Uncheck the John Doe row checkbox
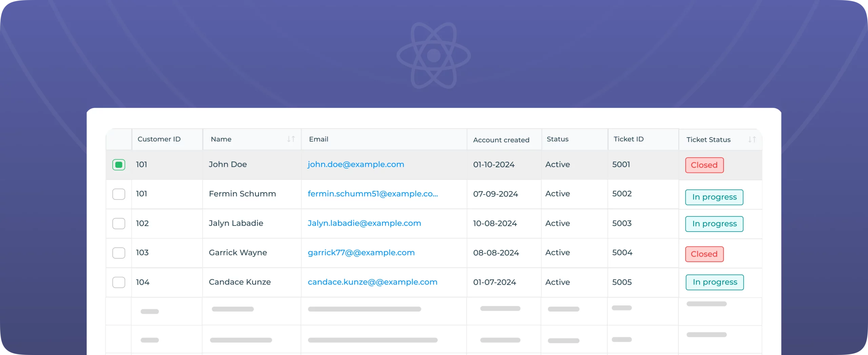868x355 pixels. tap(119, 165)
